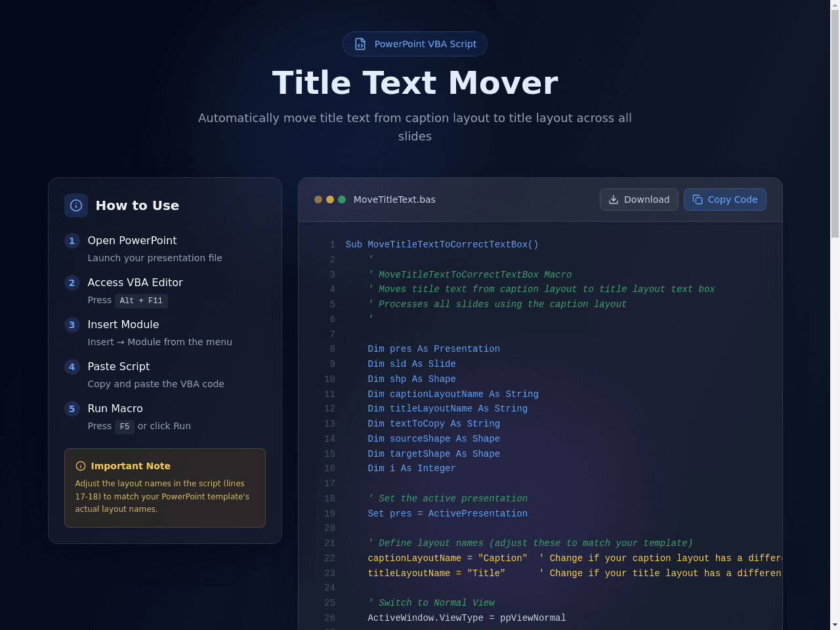
Task: Click the PowerPoint VBA Script badge
Action: (x=415, y=44)
